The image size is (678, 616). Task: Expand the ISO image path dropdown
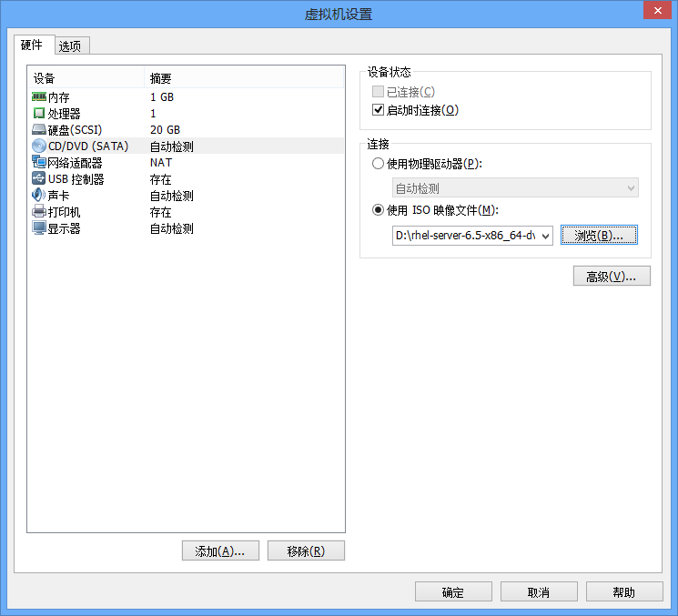pyautogui.click(x=545, y=236)
